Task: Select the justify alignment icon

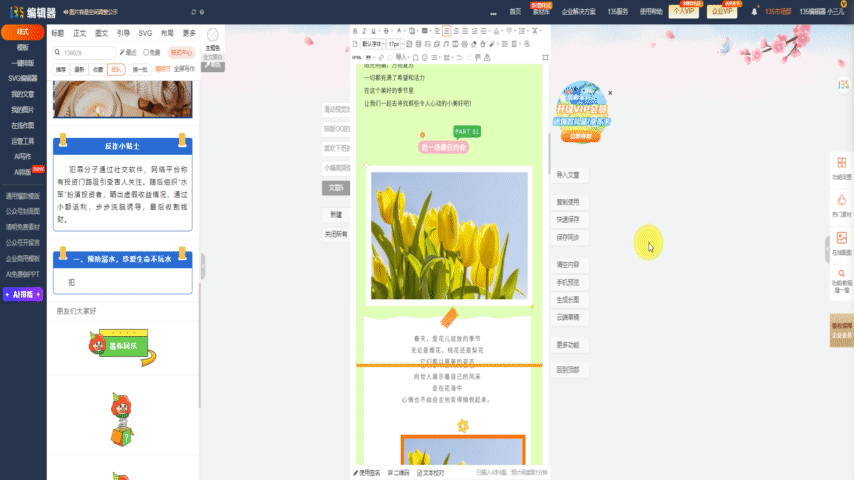Action: click(x=465, y=31)
